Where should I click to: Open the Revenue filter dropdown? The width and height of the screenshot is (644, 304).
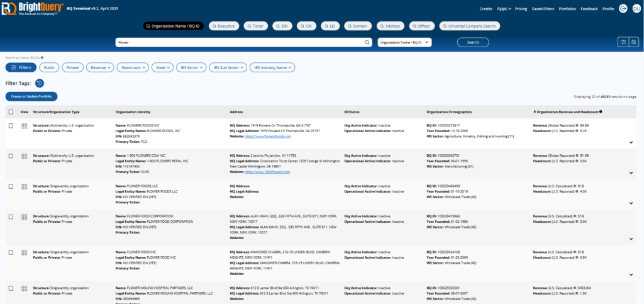[100, 67]
